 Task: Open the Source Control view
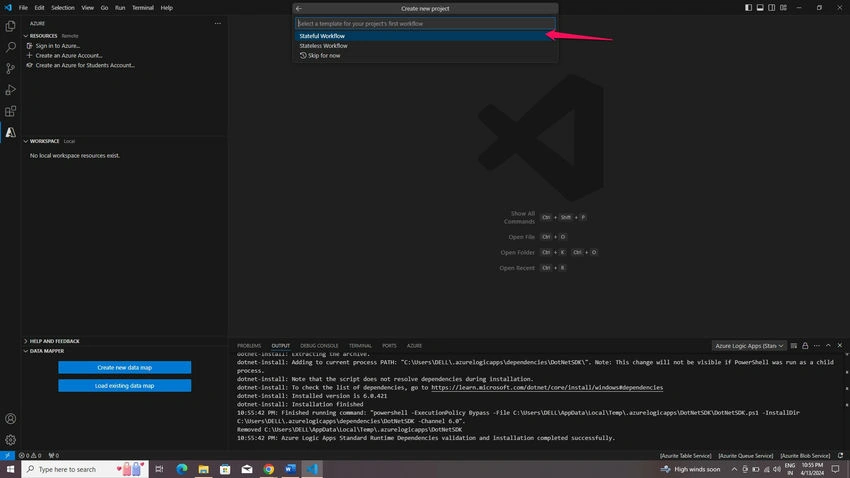[10, 68]
